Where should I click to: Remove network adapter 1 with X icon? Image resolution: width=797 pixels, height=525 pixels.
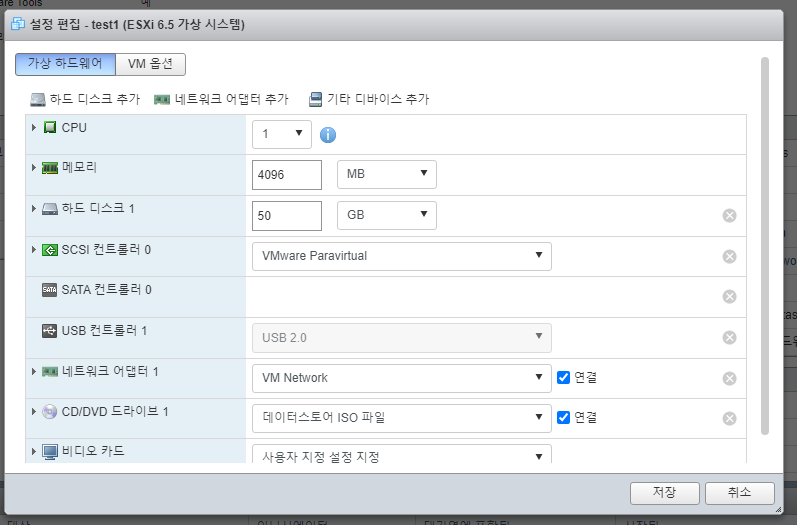[729, 378]
